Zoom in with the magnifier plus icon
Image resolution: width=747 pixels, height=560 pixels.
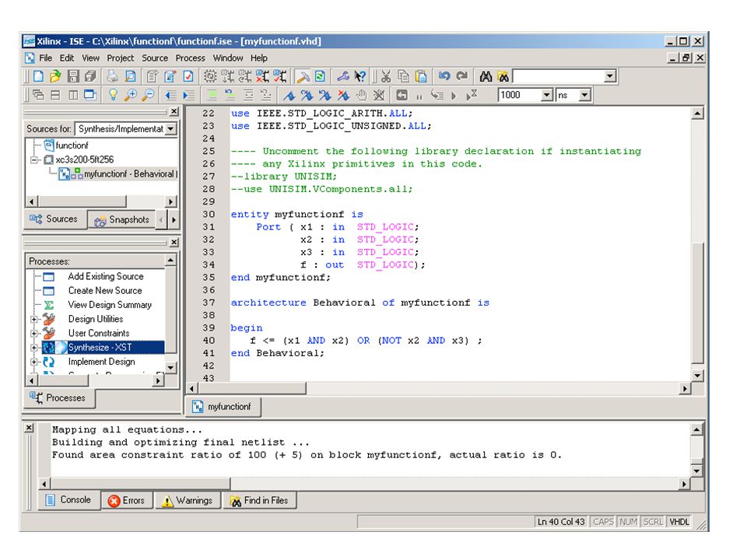pyautogui.click(x=131, y=95)
